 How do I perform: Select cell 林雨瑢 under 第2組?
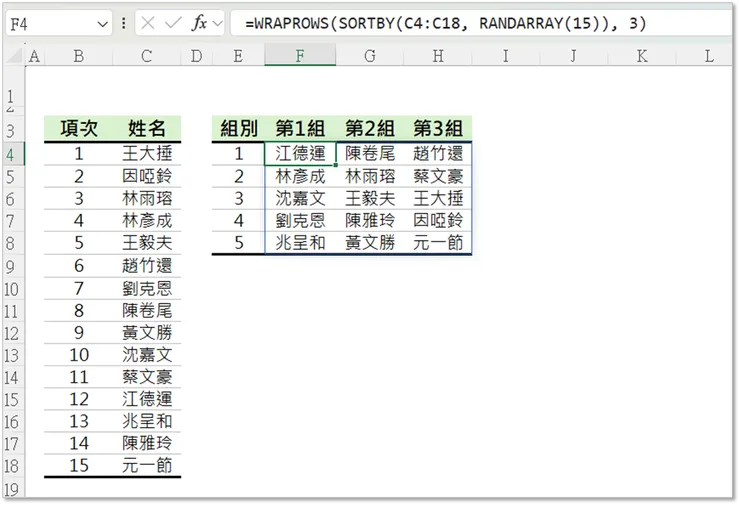tap(370, 176)
